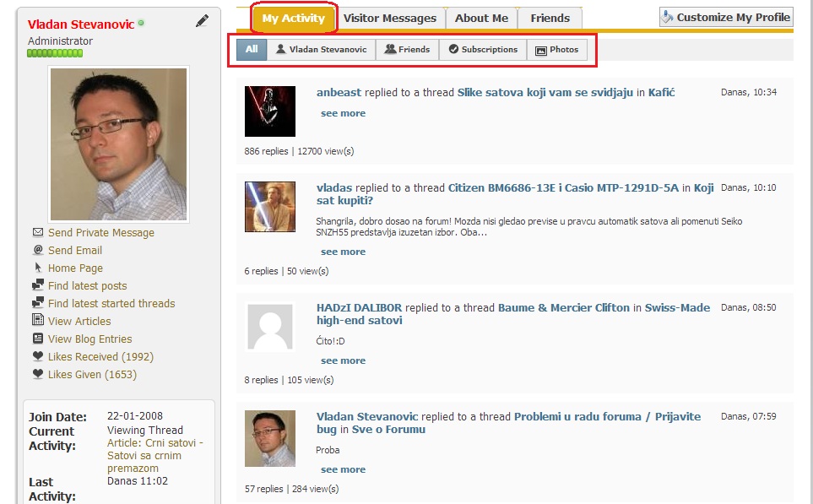Expand 'see more' under HADzI DALIBOR's reply
The width and height of the screenshot is (813, 504).
pyautogui.click(x=343, y=360)
